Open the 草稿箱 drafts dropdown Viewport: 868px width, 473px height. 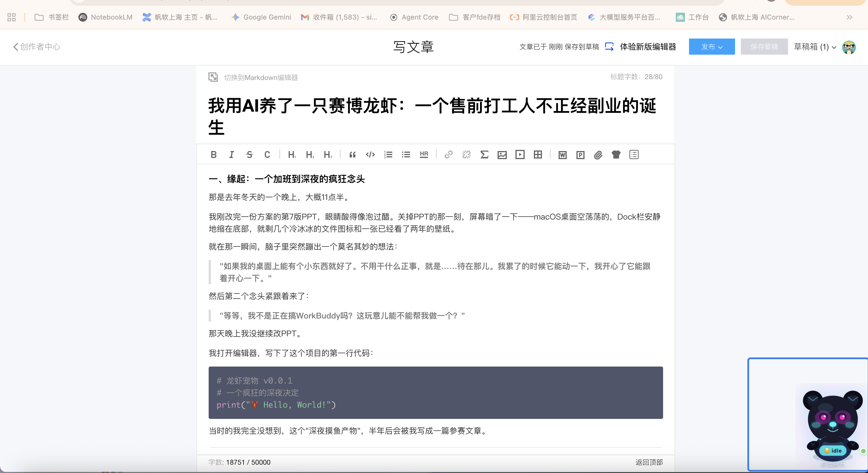click(x=815, y=47)
